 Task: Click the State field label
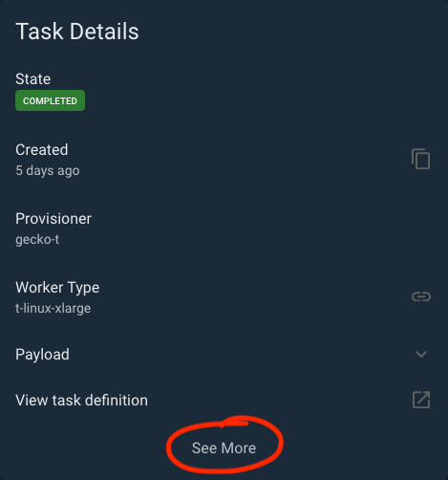pos(33,78)
